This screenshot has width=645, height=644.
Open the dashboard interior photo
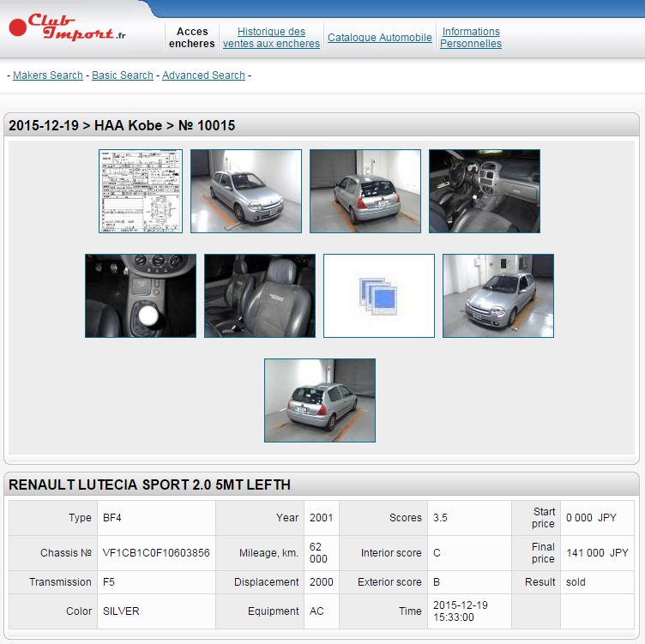click(485, 191)
